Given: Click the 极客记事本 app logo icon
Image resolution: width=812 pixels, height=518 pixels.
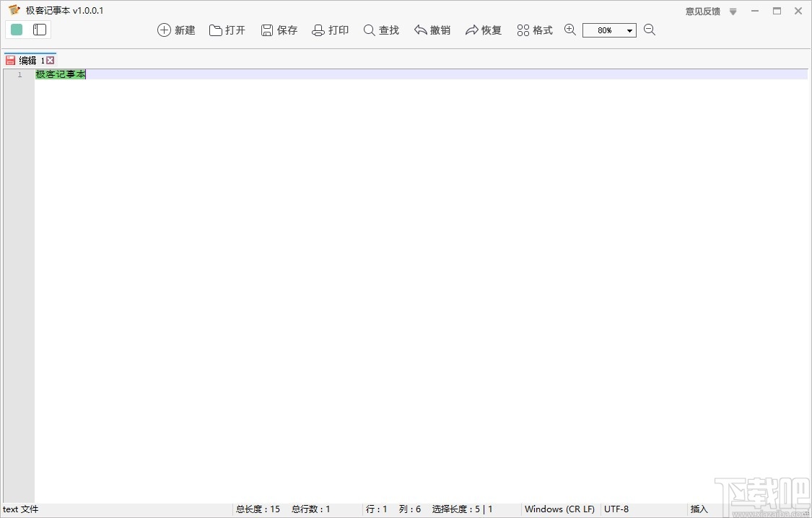Looking at the screenshot, I should coord(14,10).
